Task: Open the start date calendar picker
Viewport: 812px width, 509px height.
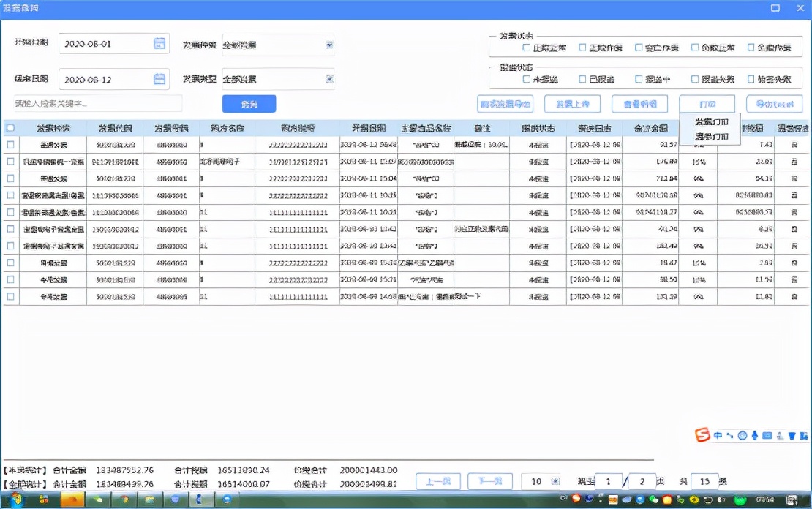Action: [x=159, y=43]
